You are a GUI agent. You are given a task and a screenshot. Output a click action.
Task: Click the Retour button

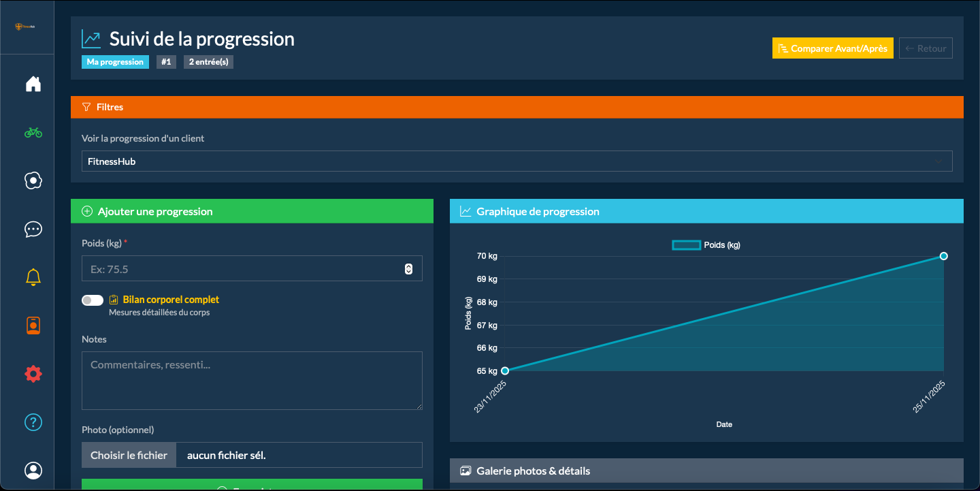coord(925,48)
